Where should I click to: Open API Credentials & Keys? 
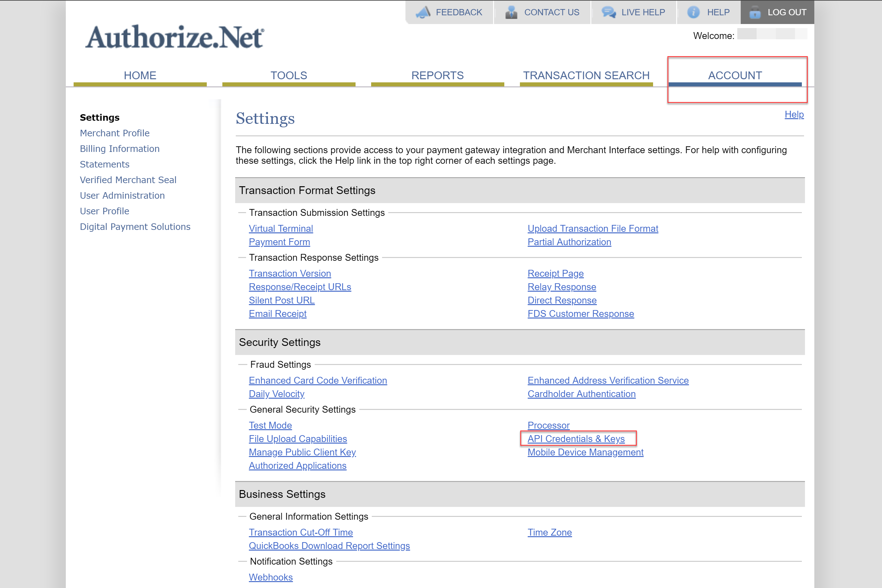coord(576,439)
